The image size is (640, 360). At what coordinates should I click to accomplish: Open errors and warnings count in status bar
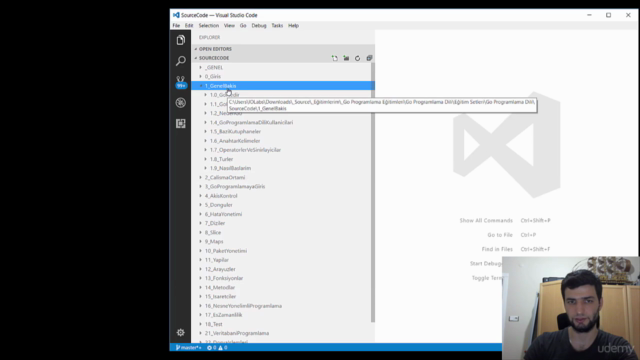click(217, 347)
